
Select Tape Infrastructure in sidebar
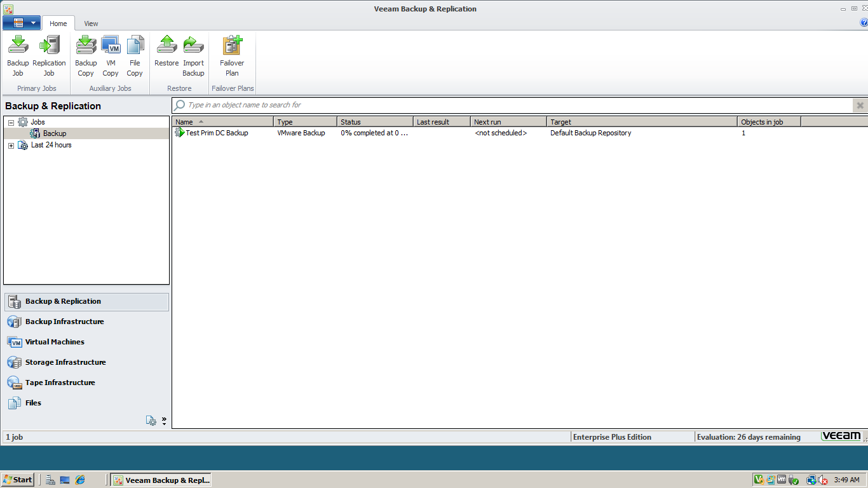[x=58, y=383]
